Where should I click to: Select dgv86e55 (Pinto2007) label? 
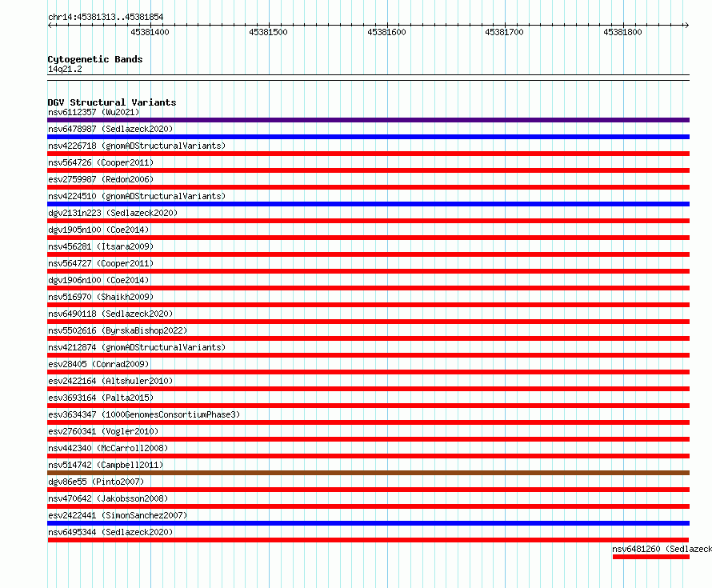coord(96,482)
